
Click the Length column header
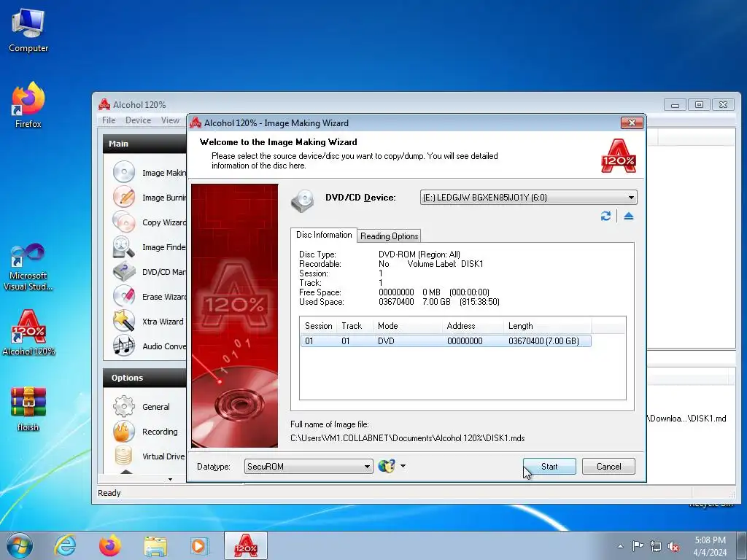547,326
